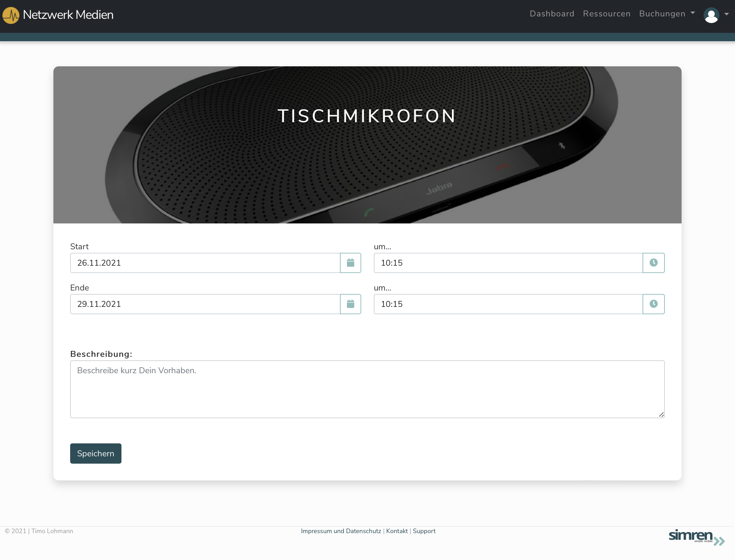Focus the start time field in the Start row
This screenshot has width=735, height=560.
(x=508, y=263)
